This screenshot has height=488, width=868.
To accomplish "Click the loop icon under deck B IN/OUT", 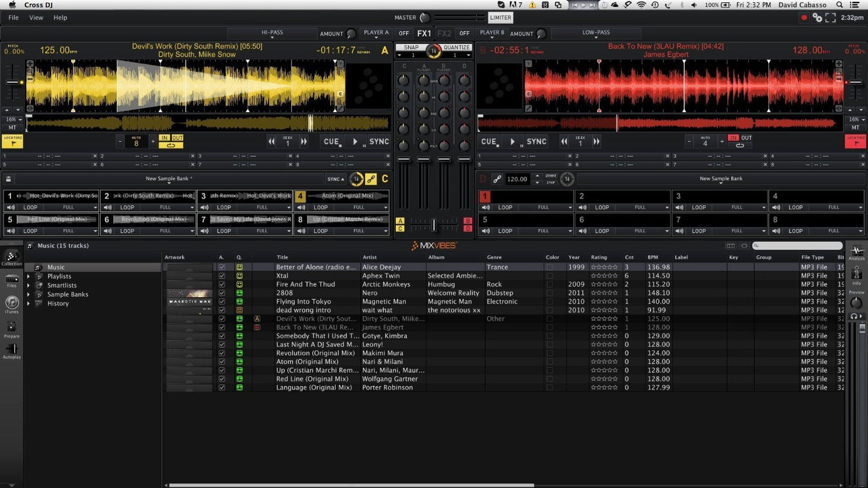I will 740,145.
